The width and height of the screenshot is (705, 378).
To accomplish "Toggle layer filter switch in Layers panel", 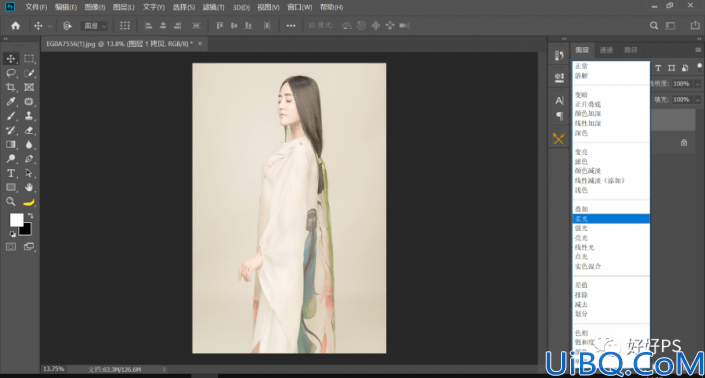I will [x=700, y=67].
